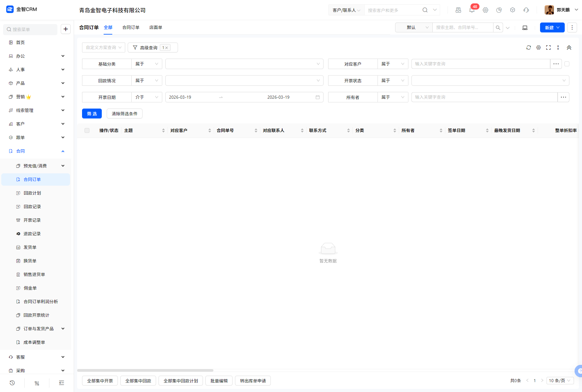Click the customer service headset icon

tap(526, 10)
